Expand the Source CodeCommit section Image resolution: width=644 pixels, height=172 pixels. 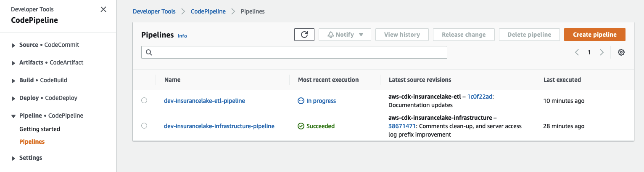[14, 45]
